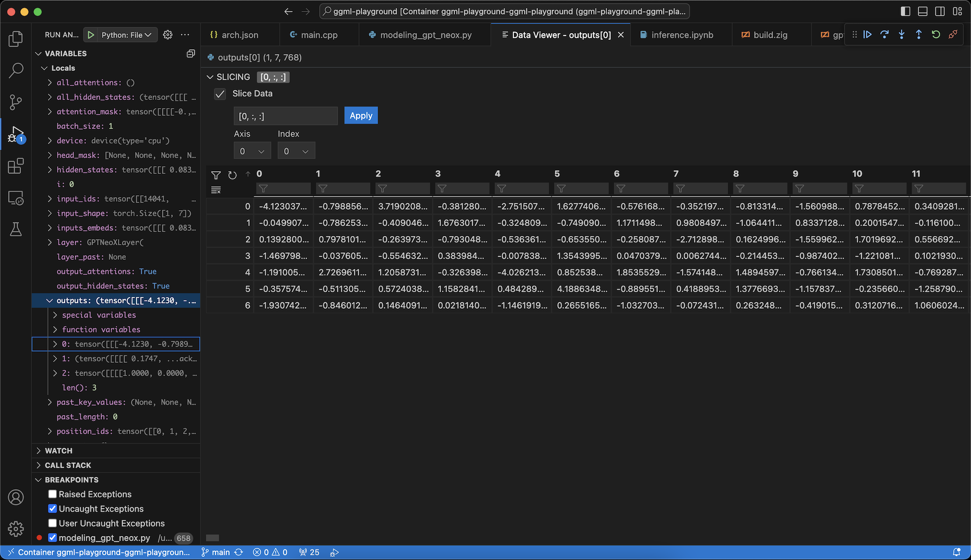971x560 pixels.
Task: Customize layout icon in title bar
Action: (x=957, y=11)
